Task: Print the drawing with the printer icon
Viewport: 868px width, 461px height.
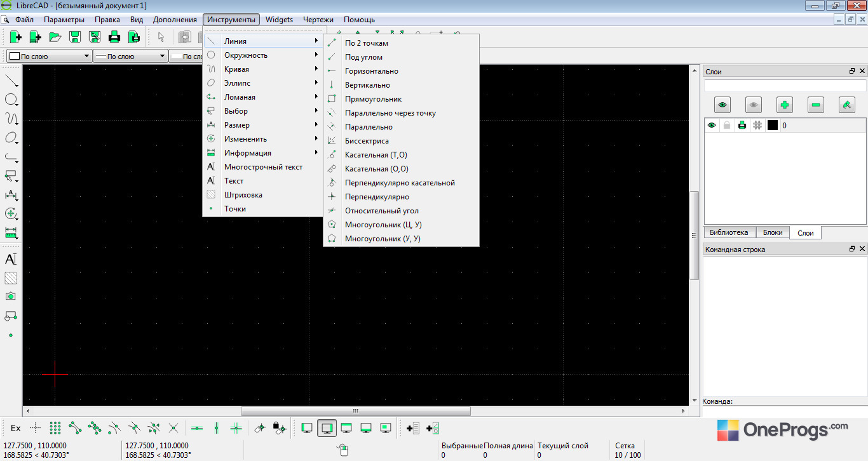Action: pyautogui.click(x=114, y=37)
